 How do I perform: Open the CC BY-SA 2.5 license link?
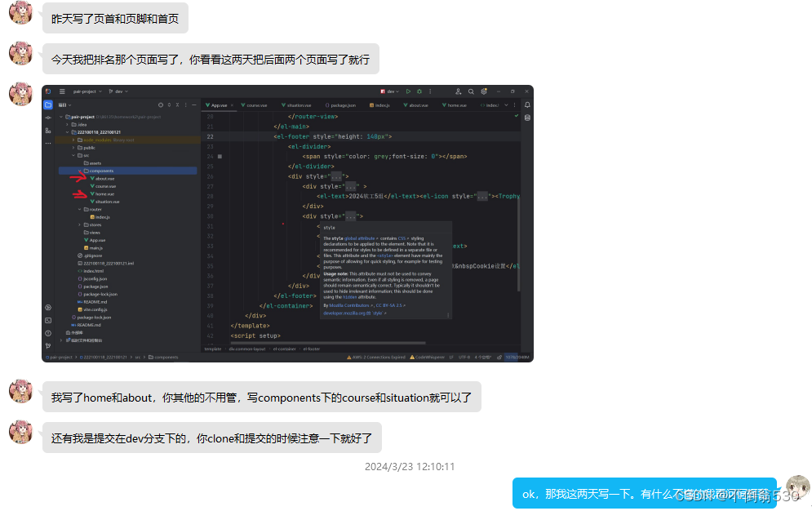(390, 305)
